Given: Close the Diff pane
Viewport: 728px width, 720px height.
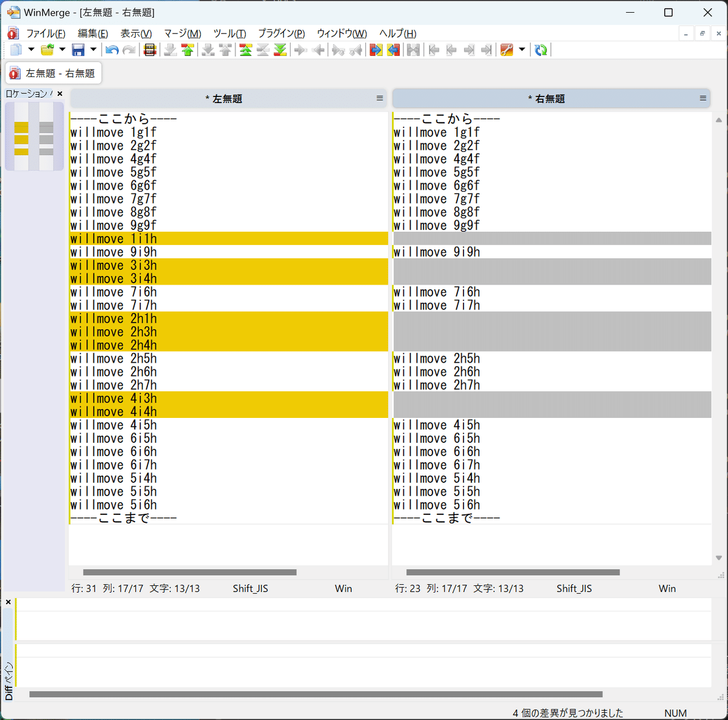Looking at the screenshot, I should click(x=8, y=602).
